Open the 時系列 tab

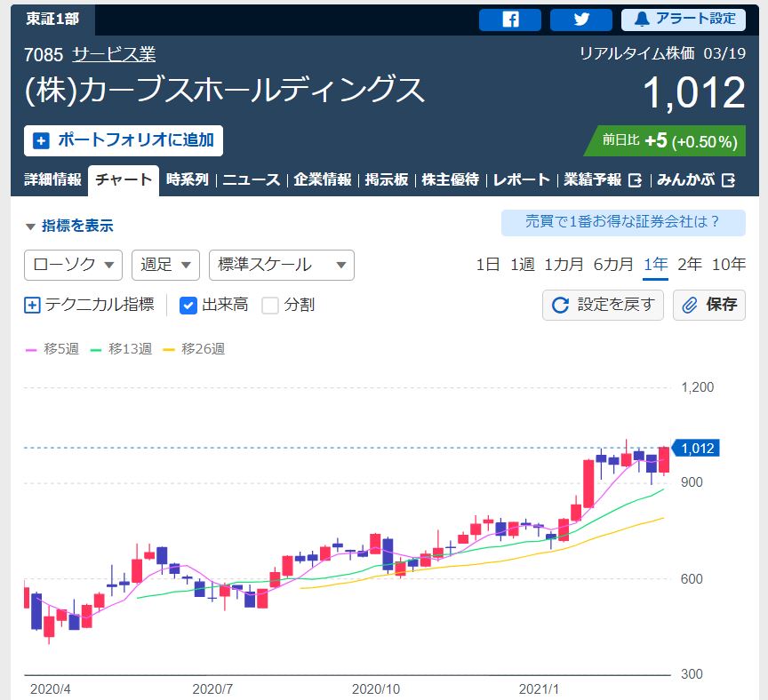pyautogui.click(x=188, y=179)
